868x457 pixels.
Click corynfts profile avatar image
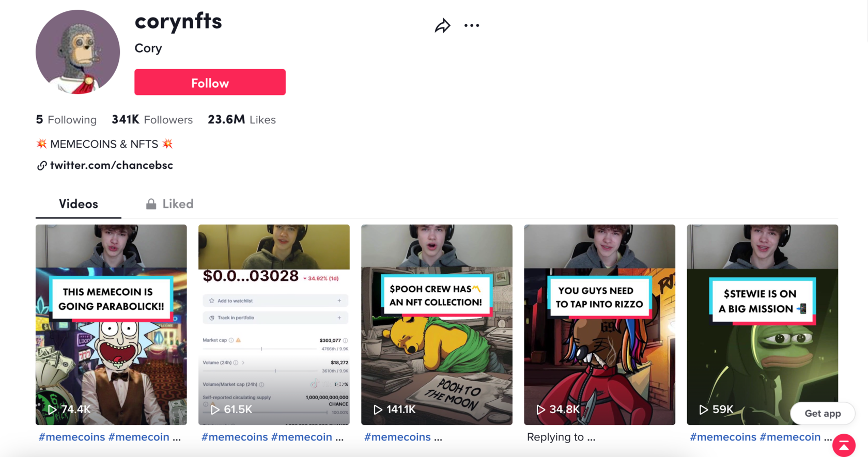pos(78,52)
